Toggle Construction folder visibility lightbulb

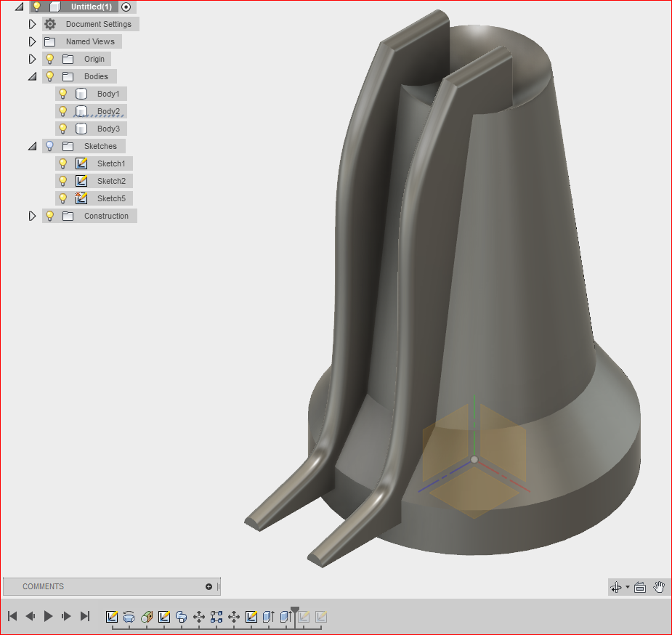49,216
